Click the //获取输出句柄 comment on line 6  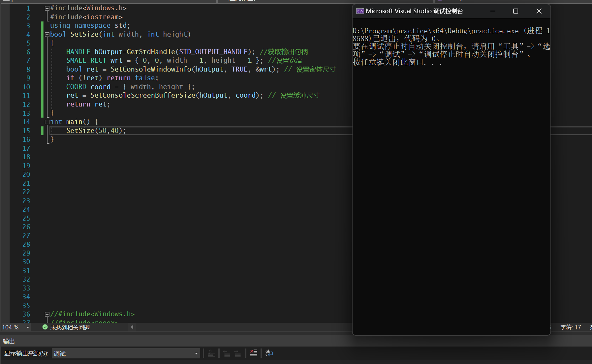coord(284,52)
